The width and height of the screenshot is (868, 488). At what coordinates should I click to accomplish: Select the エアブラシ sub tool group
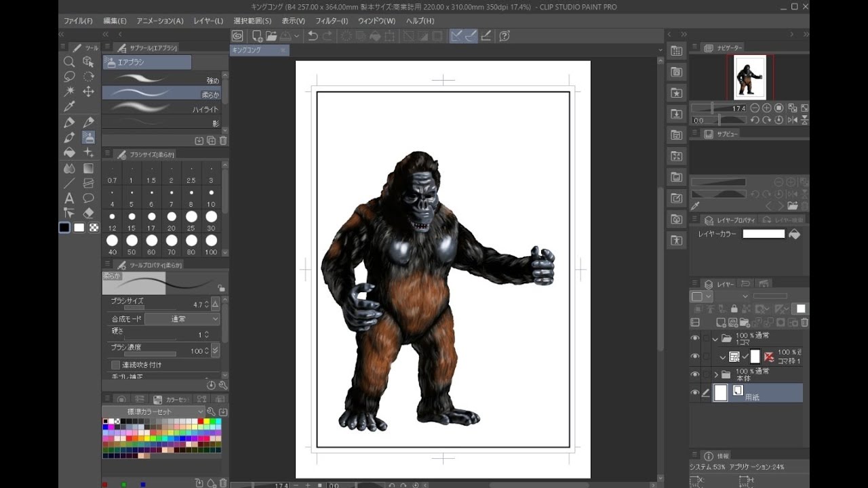pos(147,62)
